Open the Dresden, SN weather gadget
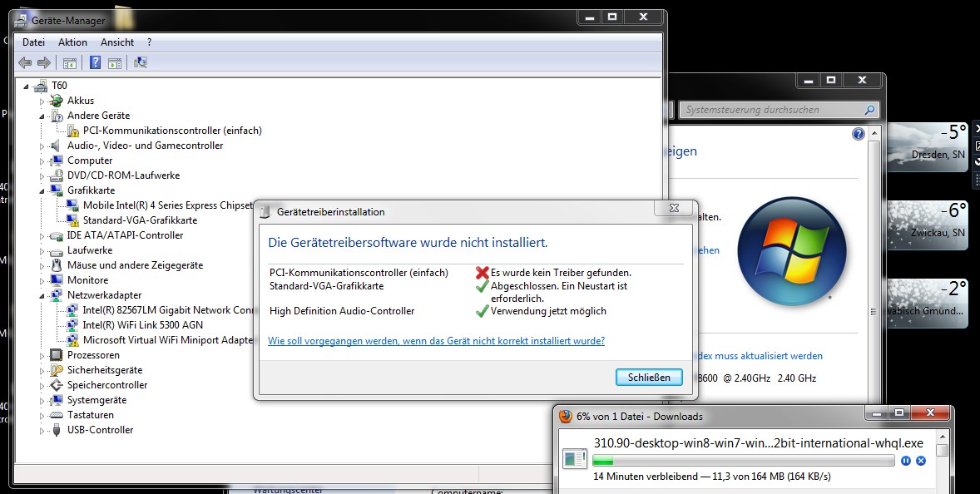This screenshot has width=980, height=494. pos(928,147)
